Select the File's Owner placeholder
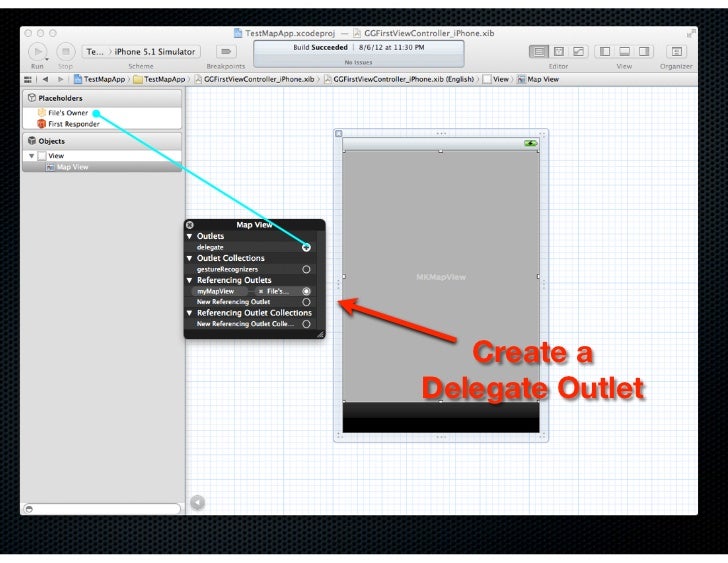Screen dimensions: 728x563 coord(68,113)
